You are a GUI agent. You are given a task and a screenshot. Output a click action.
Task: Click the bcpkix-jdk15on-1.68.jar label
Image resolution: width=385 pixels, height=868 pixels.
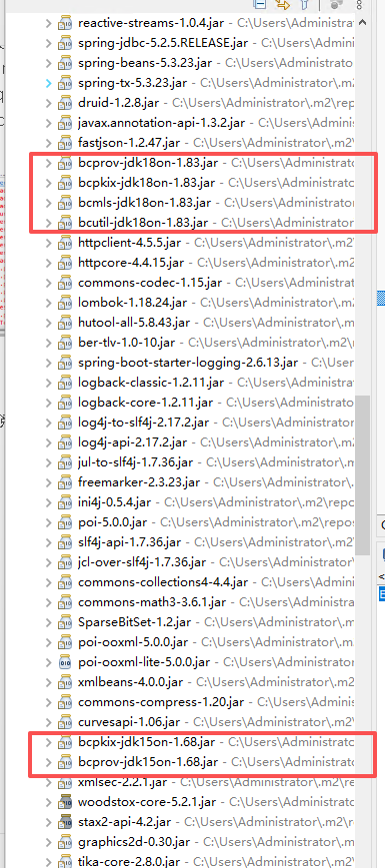coord(147,742)
